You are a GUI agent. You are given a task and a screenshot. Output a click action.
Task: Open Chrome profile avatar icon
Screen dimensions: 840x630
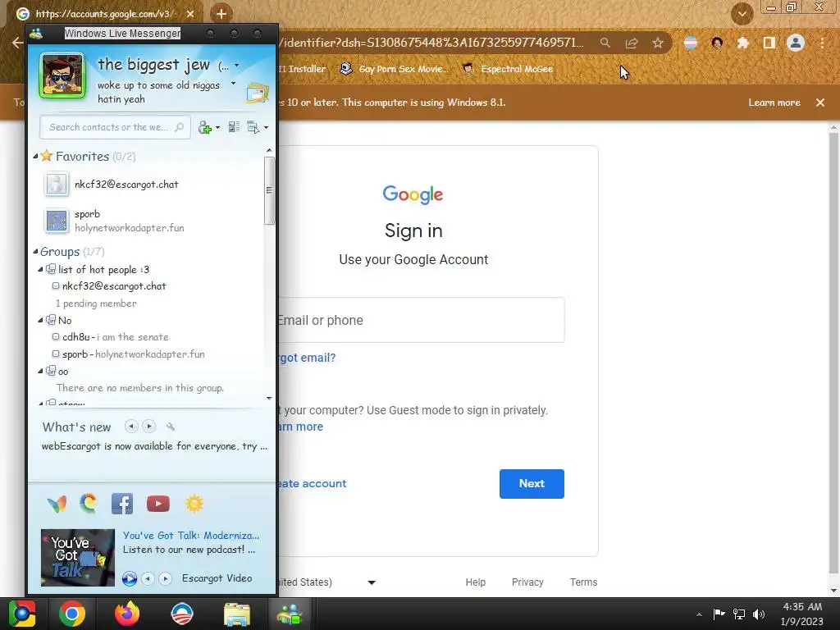[796, 43]
